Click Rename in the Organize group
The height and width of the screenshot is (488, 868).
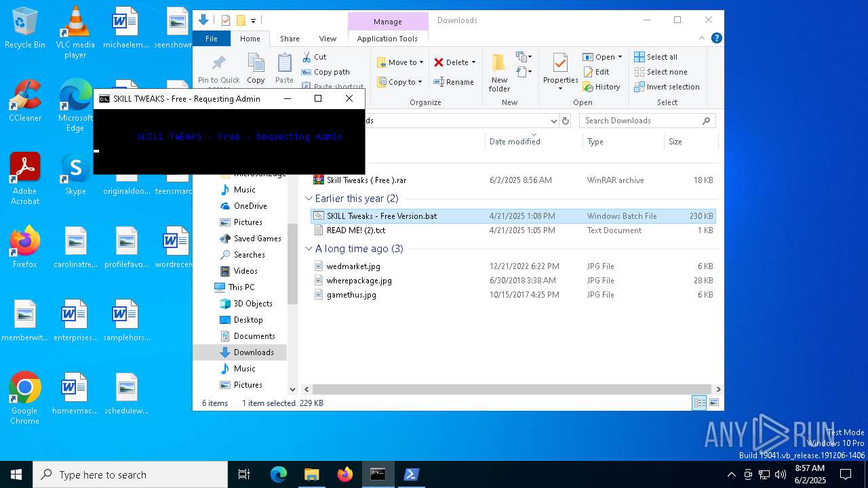tap(454, 82)
